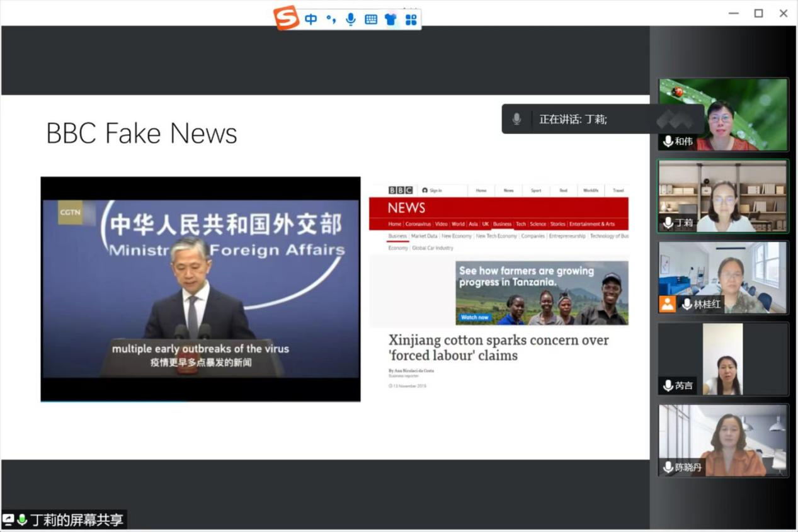Open Entertainment & Arts in red BBC bar
This screenshot has width=798, height=532.
click(592, 224)
